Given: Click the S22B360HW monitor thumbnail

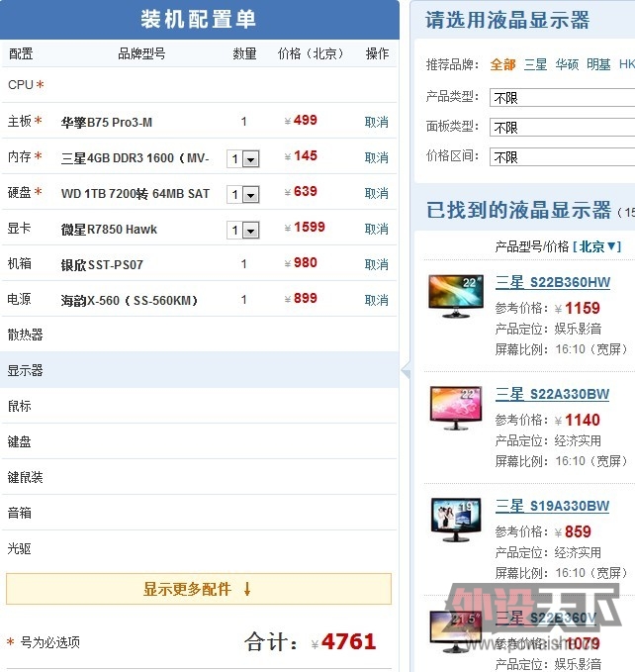Looking at the screenshot, I should 456,296.
